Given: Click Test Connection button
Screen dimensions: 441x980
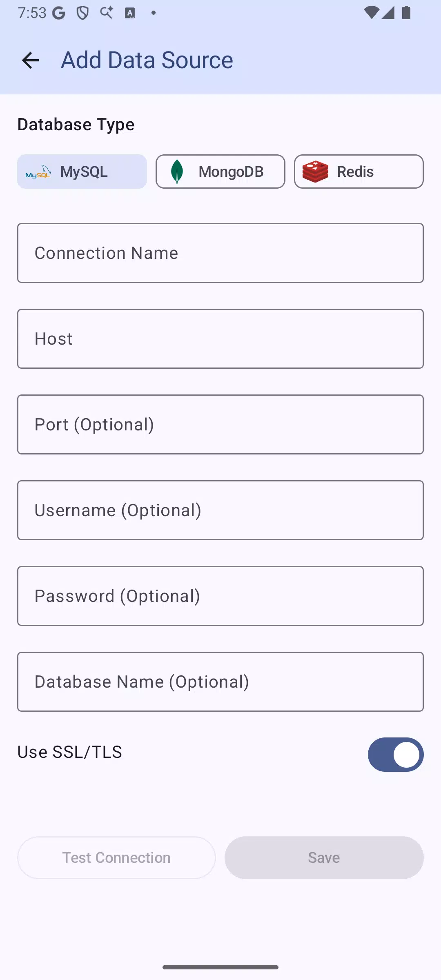Looking at the screenshot, I should (x=116, y=857).
